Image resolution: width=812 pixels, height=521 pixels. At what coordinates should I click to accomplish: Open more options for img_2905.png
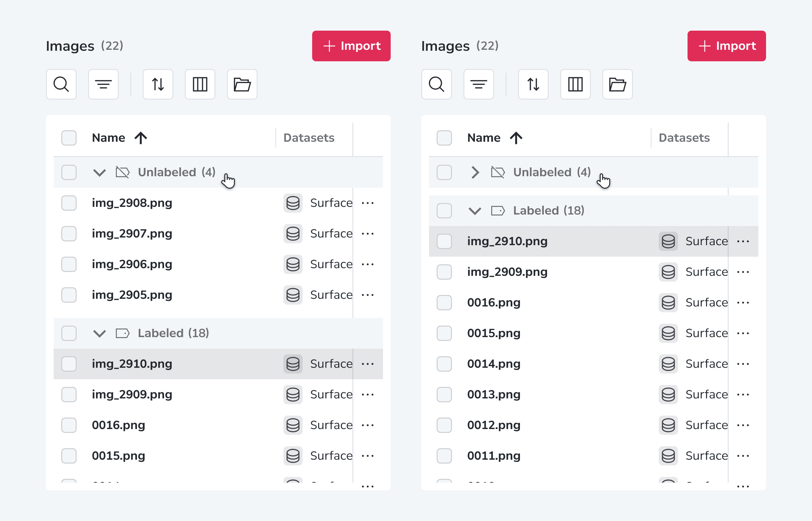pyautogui.click(x=368, y=295)
